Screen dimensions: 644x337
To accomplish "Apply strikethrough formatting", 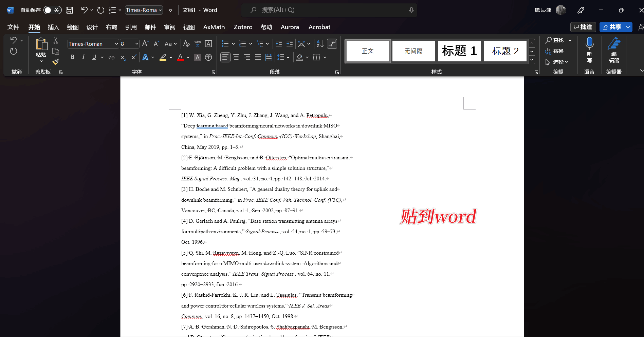I will click(111, 58).
